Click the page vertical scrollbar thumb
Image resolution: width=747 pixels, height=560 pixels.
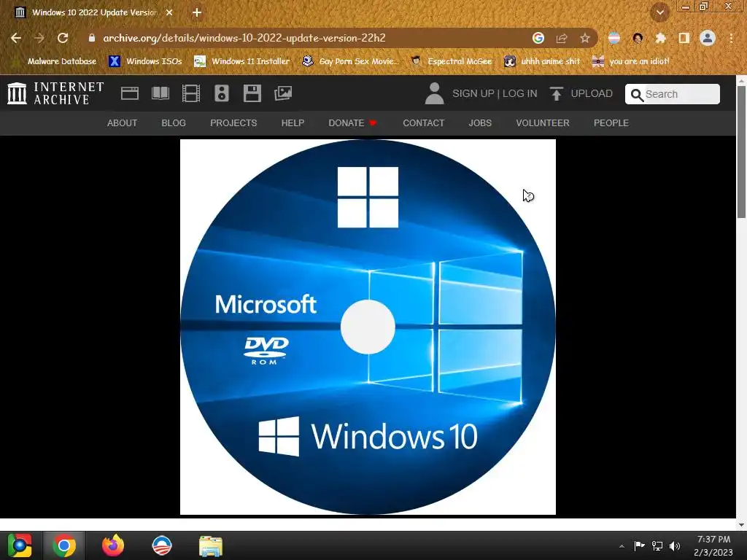tap(741, 151)
